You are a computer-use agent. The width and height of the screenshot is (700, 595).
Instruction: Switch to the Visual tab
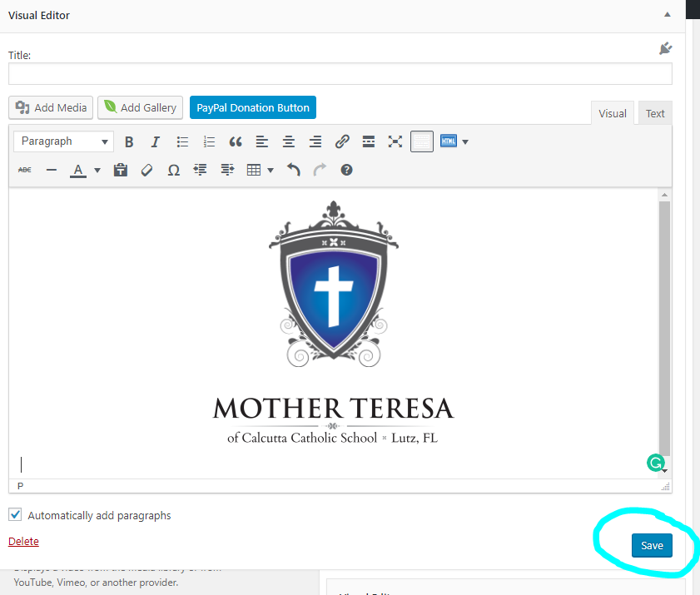(612, 113)
